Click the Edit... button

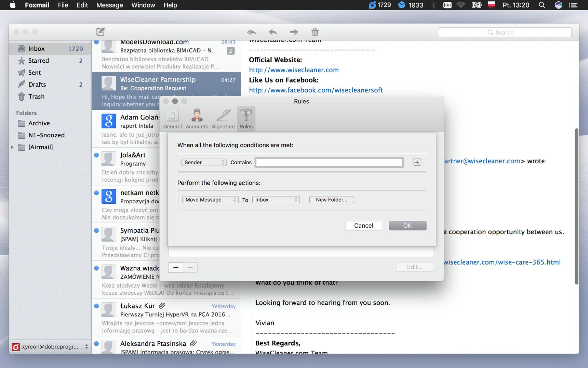click(x=415, y=267)
